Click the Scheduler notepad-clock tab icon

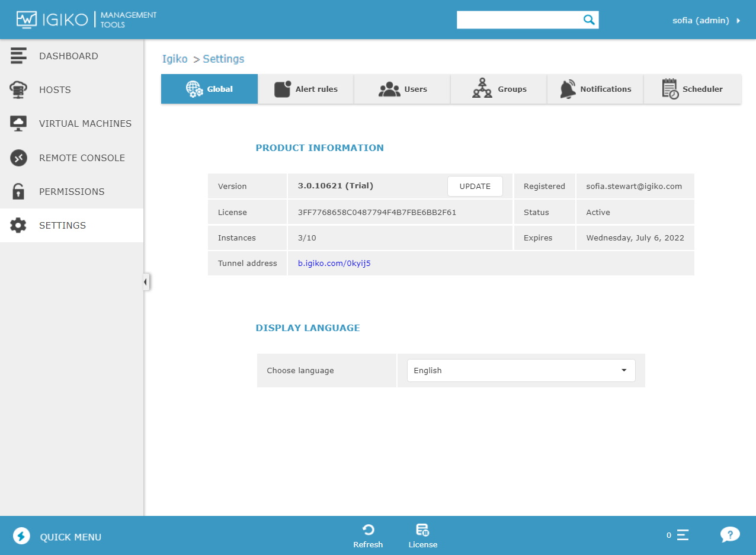coord(670,89)
